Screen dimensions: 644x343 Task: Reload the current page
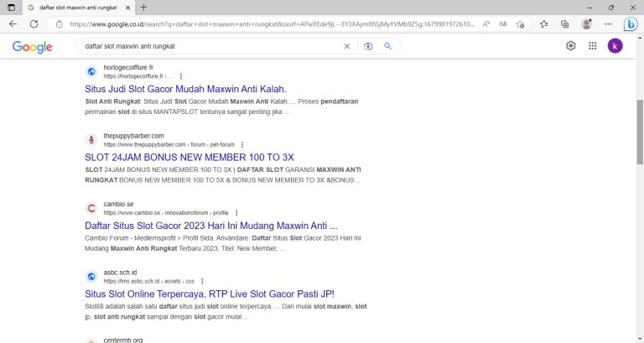point(34,23)
